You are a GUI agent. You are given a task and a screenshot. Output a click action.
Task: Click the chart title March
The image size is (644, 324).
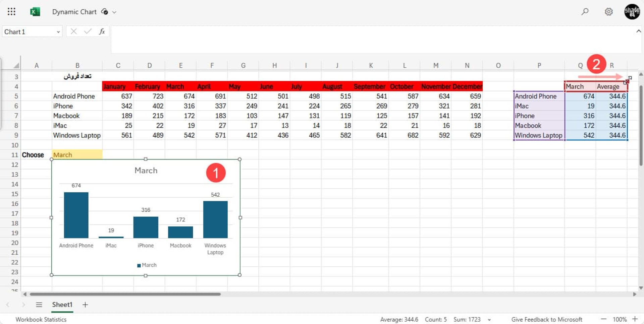coord(146,171)
